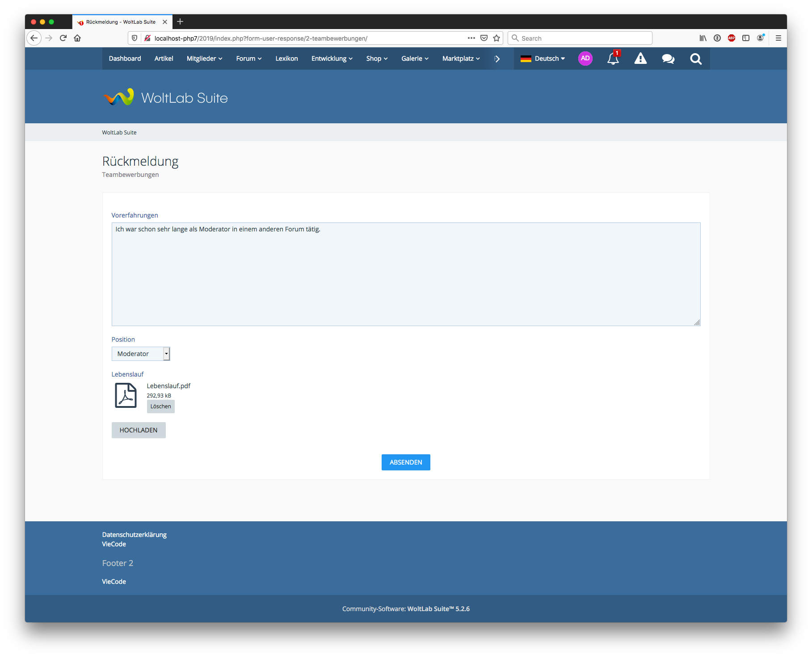This screenshot has height=658, width=812.
Task: Reload the page in the browser
Action: pyautogui.click(x=63, y=38)
